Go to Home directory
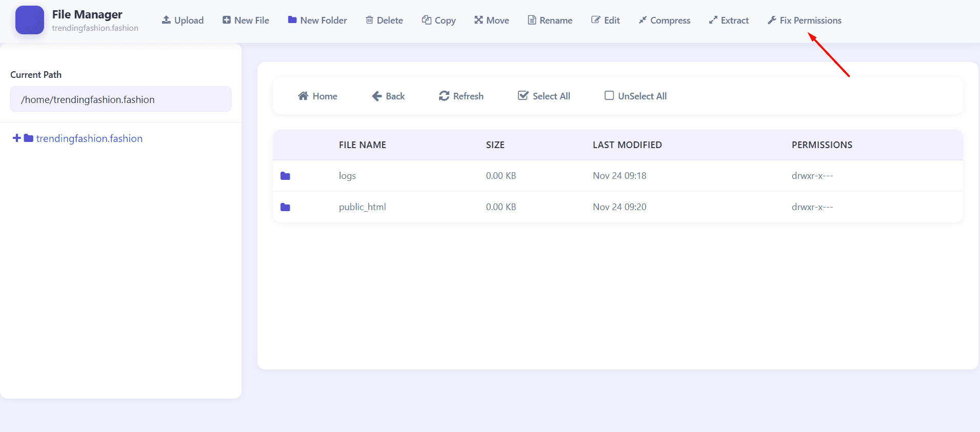The image size is (980, 432). 317,96
